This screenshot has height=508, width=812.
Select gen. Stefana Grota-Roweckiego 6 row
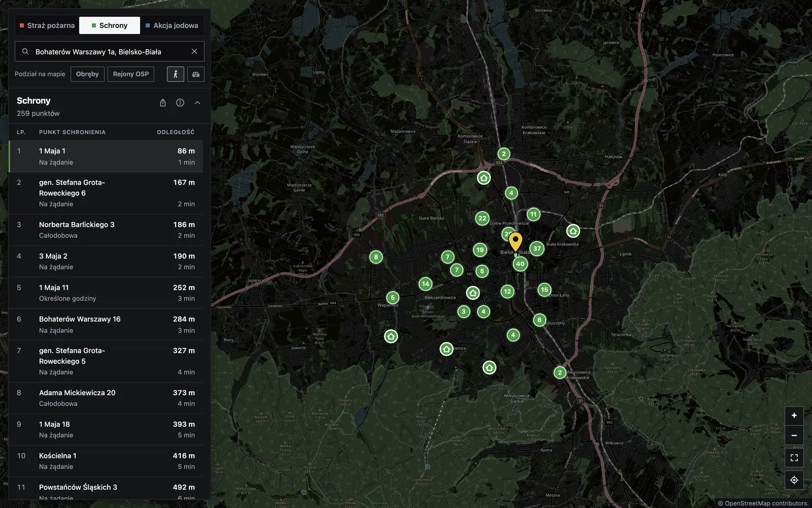point(106,193)
